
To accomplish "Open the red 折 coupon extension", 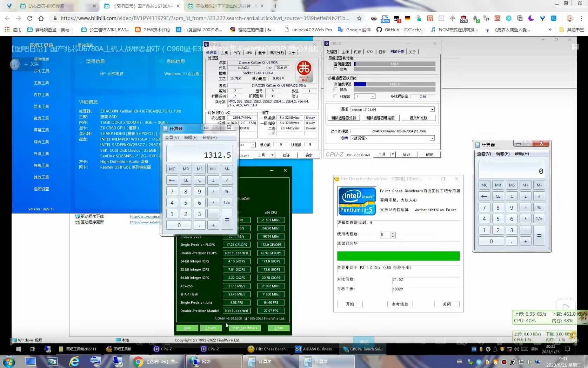I will (430, 18).
